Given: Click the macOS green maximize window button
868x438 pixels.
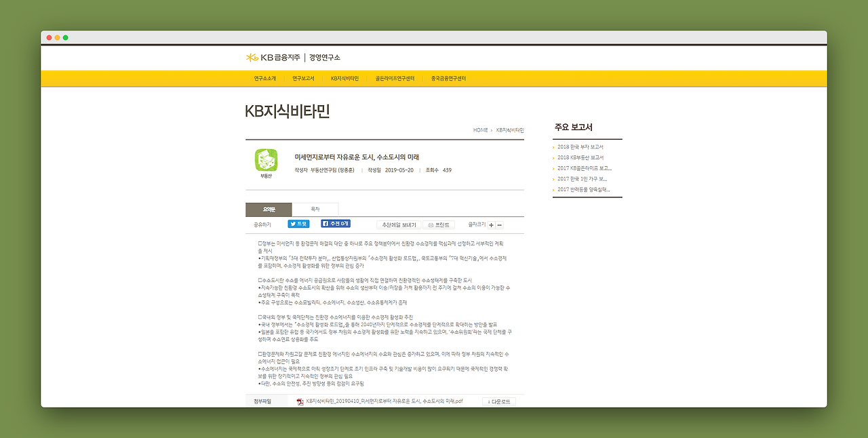Looking at the screenshot, I should pyautogui.click(x=66, y=37).
